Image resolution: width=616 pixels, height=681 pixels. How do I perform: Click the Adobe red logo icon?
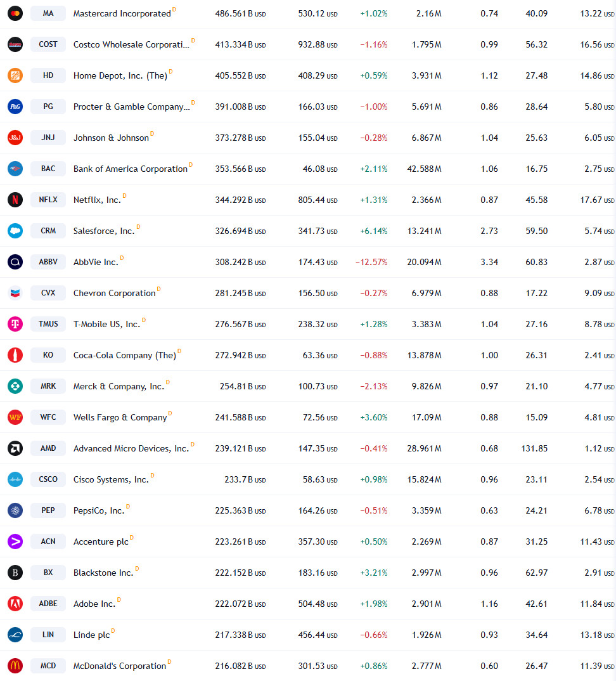[x=15, y=604]
